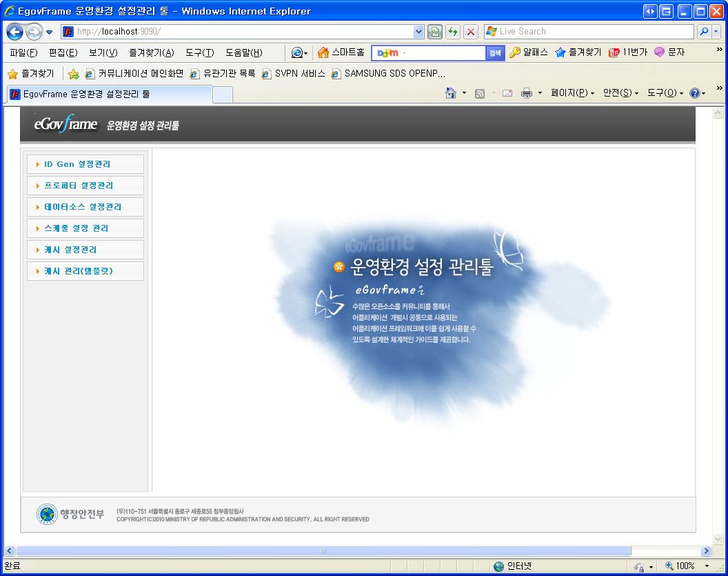Click the 캐시 관리(템플릿) sidebar link

[78, 271]
